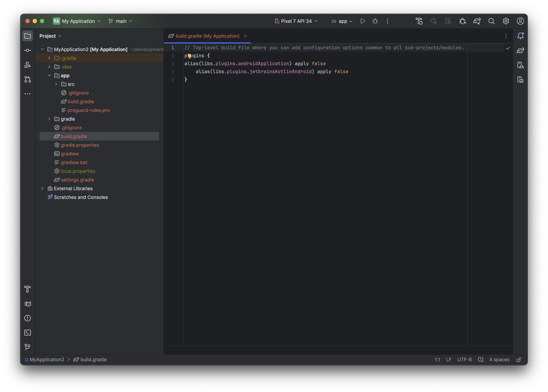
Task: Open the Pixel 7 API 34 device dropdown
Action: (x=296, y=21)
